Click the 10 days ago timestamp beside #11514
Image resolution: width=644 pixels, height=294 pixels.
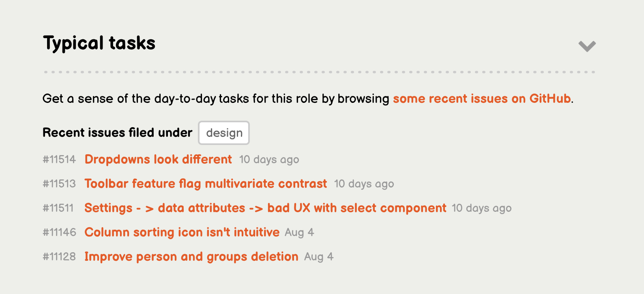pyautogui.click(x=269, y=160)
